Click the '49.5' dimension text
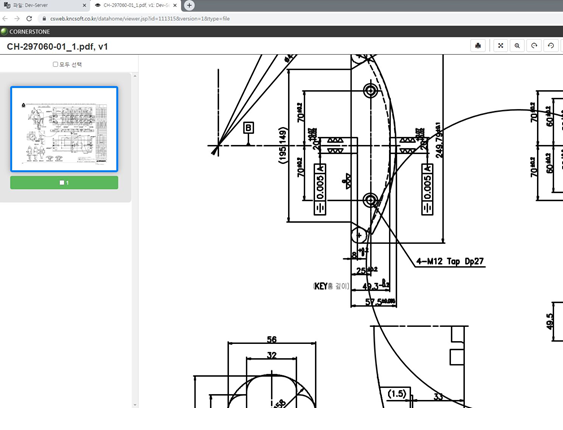The height and width of the screenshot is (430, 563). click(550, 322)
